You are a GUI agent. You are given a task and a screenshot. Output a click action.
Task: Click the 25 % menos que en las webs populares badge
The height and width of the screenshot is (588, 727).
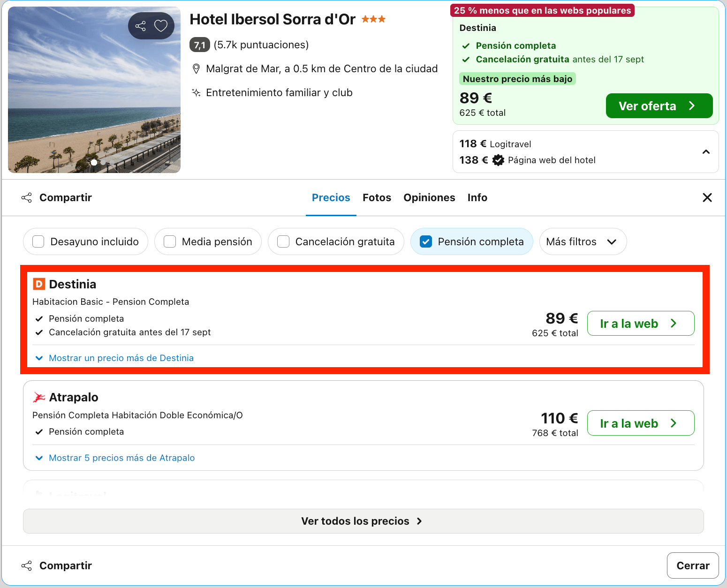pyautogui.click(x=542, y=10)
